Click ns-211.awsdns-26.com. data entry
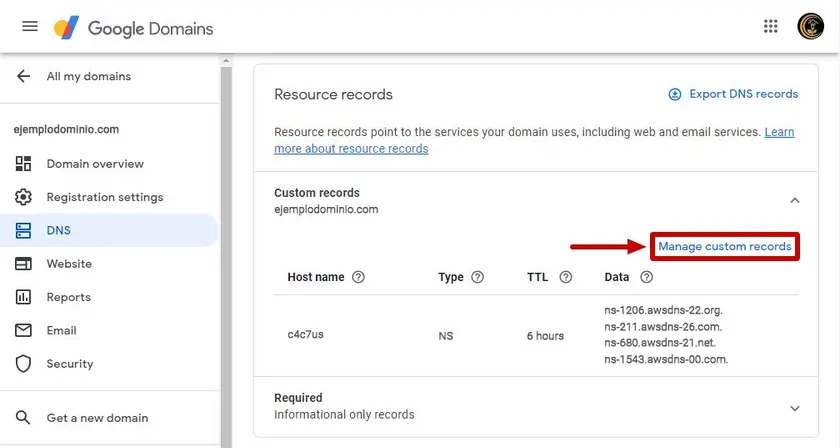 (663, 326)
